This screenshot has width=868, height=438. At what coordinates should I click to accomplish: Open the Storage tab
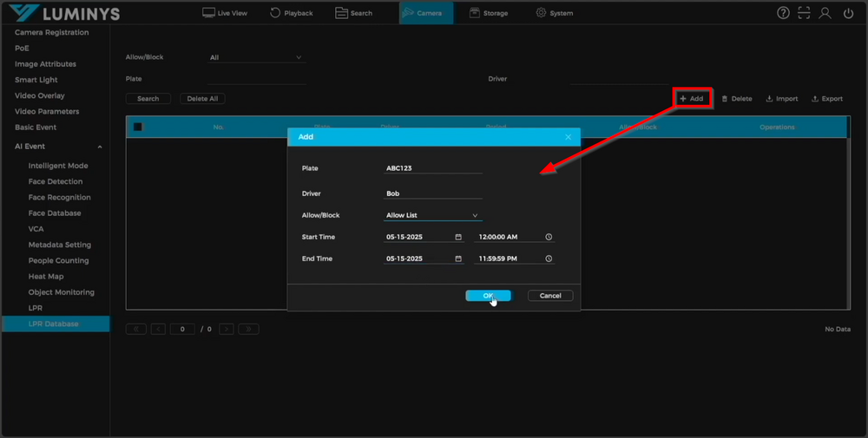pyautogui.click(x=489, y=13)
